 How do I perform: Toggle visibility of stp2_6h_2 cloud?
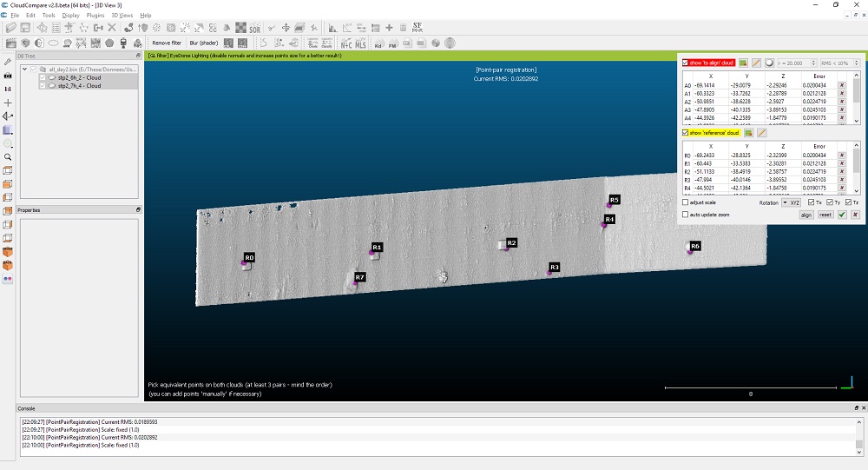(x=43, y=77)
